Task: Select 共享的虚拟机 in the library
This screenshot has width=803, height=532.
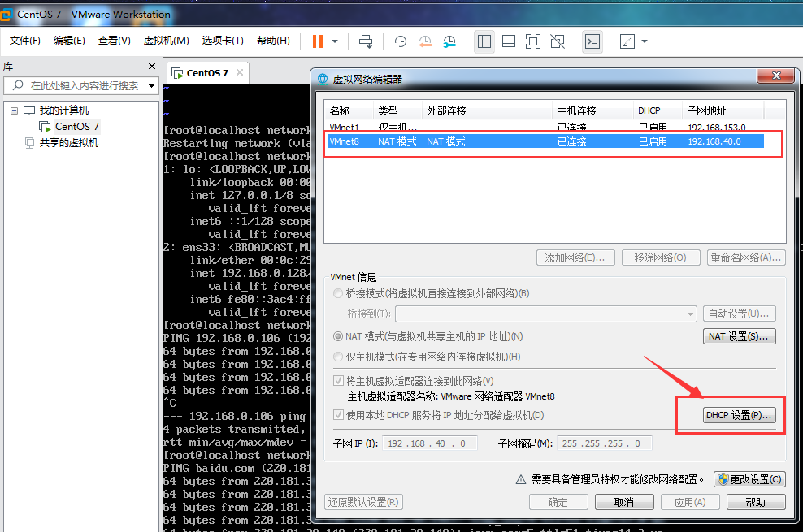Action: click(x=68, y=143)
